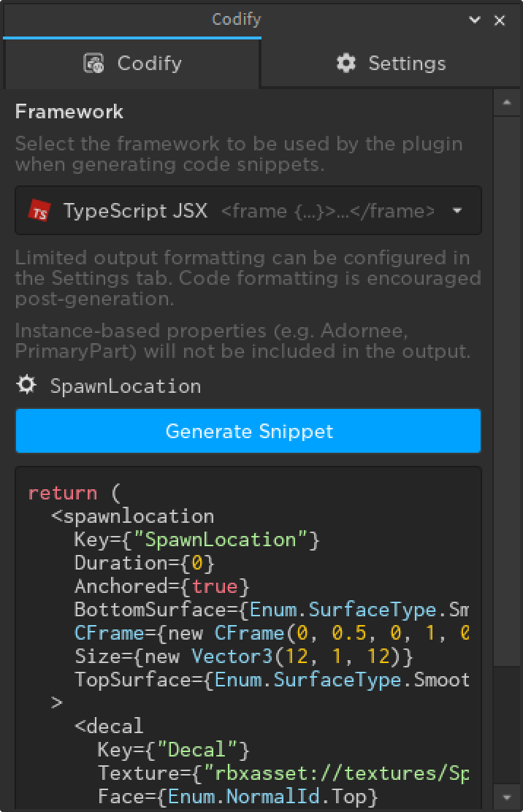
Task: Click the Codify title bar text
Action: coord(237,19)
